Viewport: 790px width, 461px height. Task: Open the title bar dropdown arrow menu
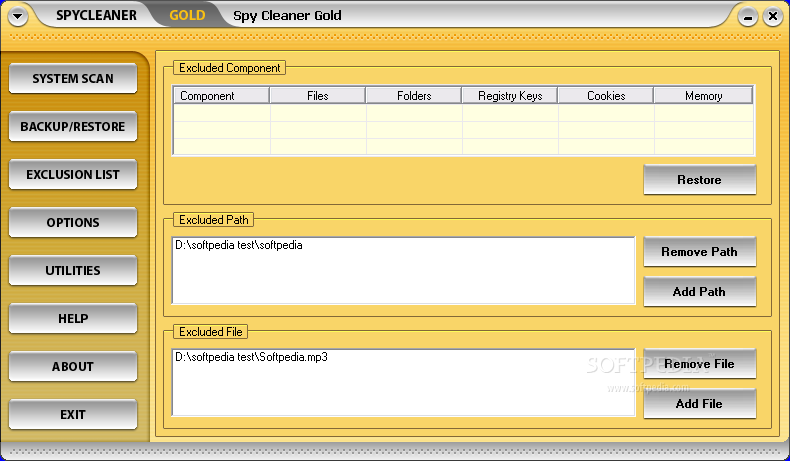pos(18,16)
